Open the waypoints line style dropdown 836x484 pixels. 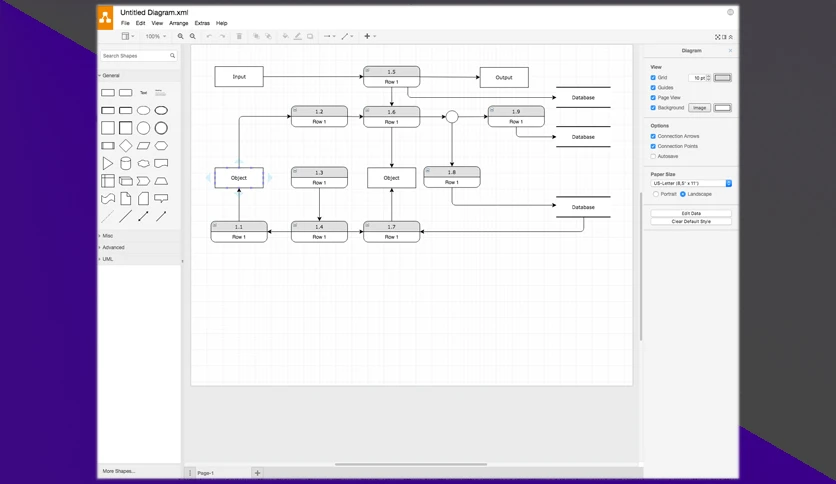click(347, 36)
